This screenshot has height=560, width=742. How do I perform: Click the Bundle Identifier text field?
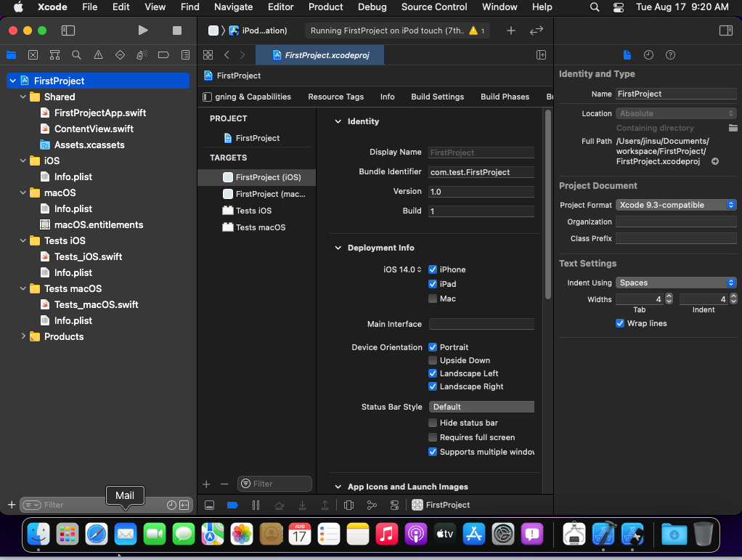[x=481, y=172]
